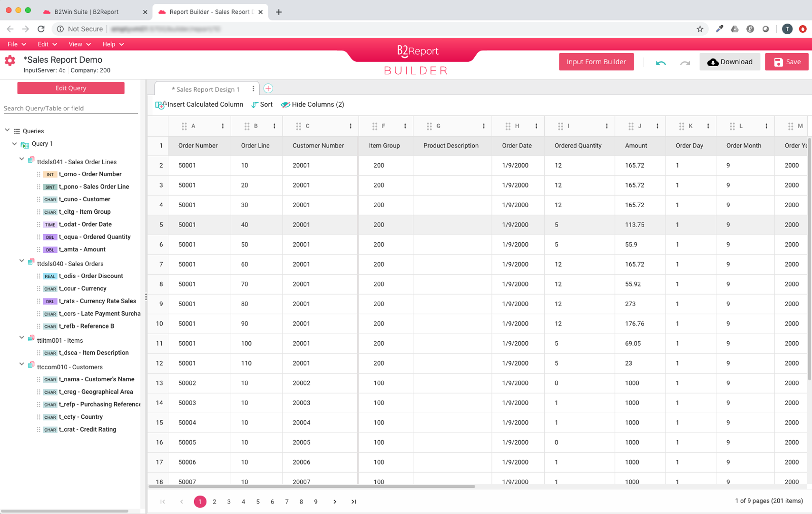The image size is (812, 514).
Task: Collapse ttccom010 Customers table
Action: (21, 364)
